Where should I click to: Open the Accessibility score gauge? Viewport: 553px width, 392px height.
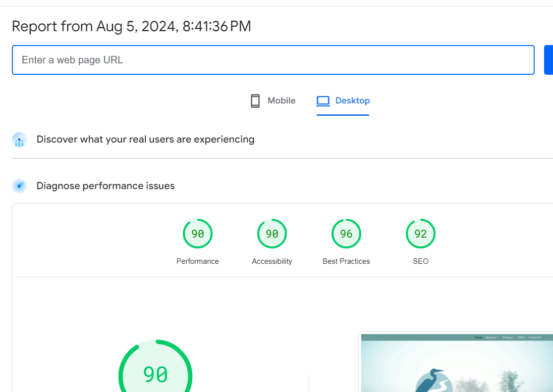coord(272,234)
